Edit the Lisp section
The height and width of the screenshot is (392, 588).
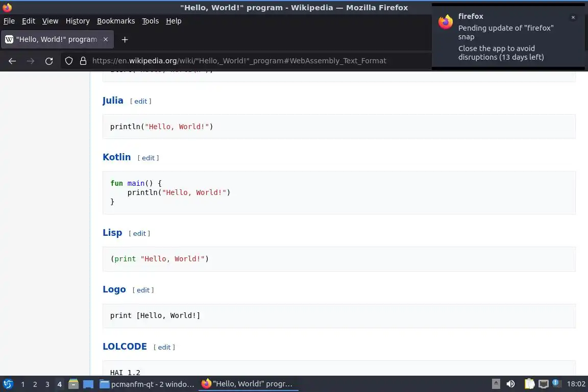point(139,233)
